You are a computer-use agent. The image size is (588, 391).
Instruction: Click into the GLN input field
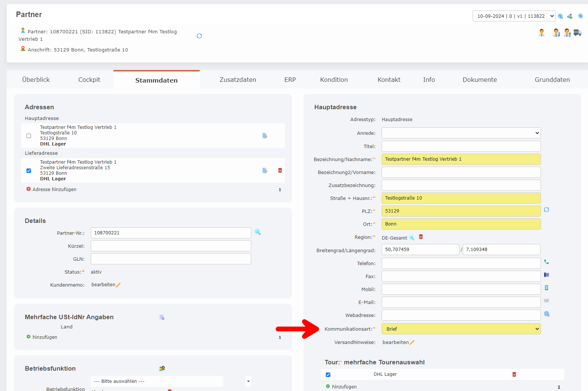171,259
